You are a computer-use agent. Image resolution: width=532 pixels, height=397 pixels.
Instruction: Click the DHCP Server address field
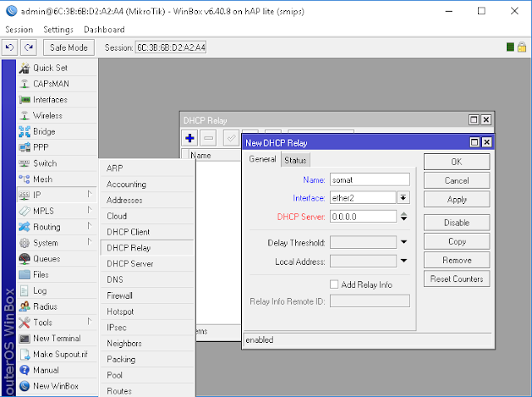(x=363, y=216)
